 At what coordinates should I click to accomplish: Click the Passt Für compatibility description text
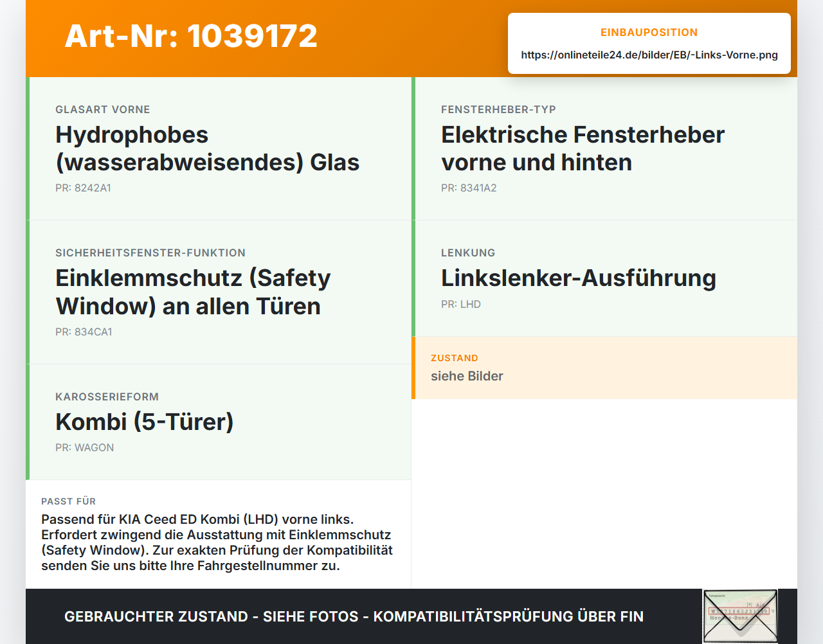(x=217, y=542)
